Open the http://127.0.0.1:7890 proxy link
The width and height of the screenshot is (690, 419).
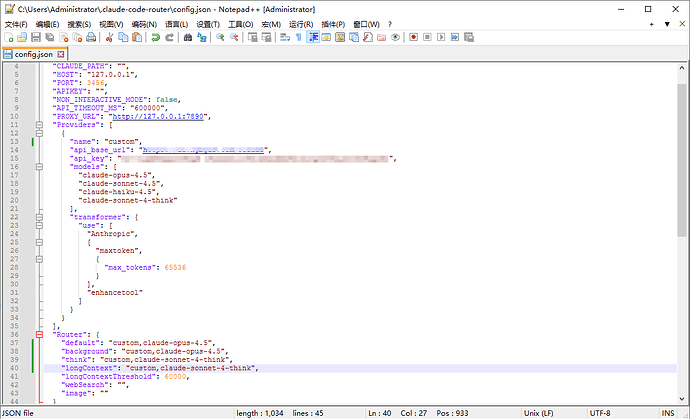158,117
